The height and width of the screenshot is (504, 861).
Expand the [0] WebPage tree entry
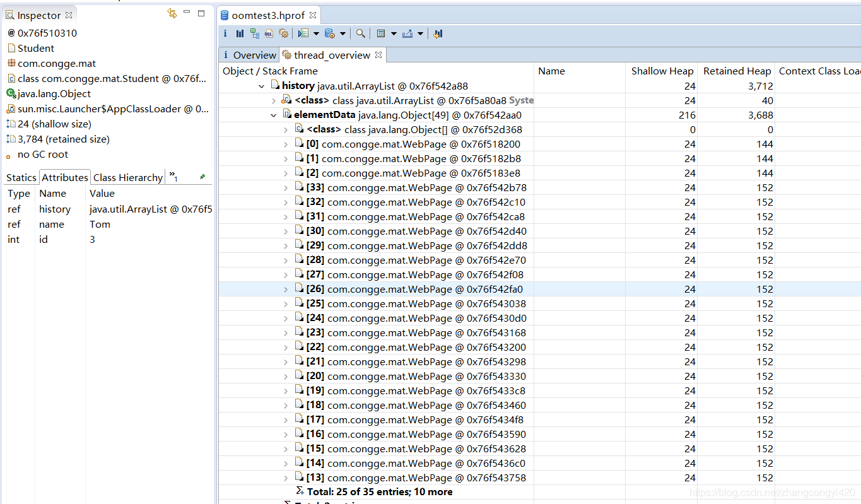pos(285,144)
